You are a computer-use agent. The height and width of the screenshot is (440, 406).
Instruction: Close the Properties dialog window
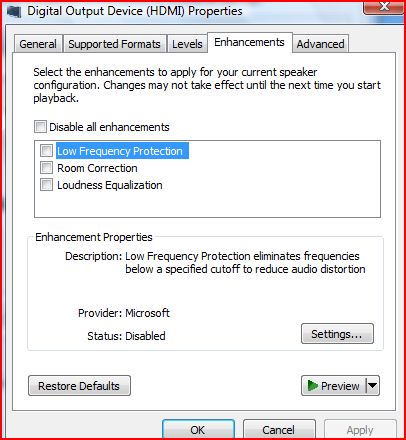[383, 7]
